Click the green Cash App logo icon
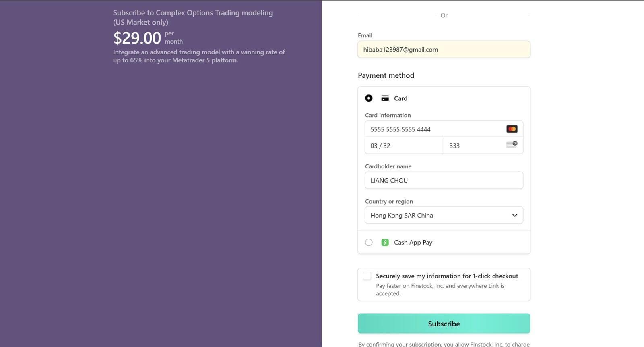Screen dimensions: 644x347 pos(385,242)
